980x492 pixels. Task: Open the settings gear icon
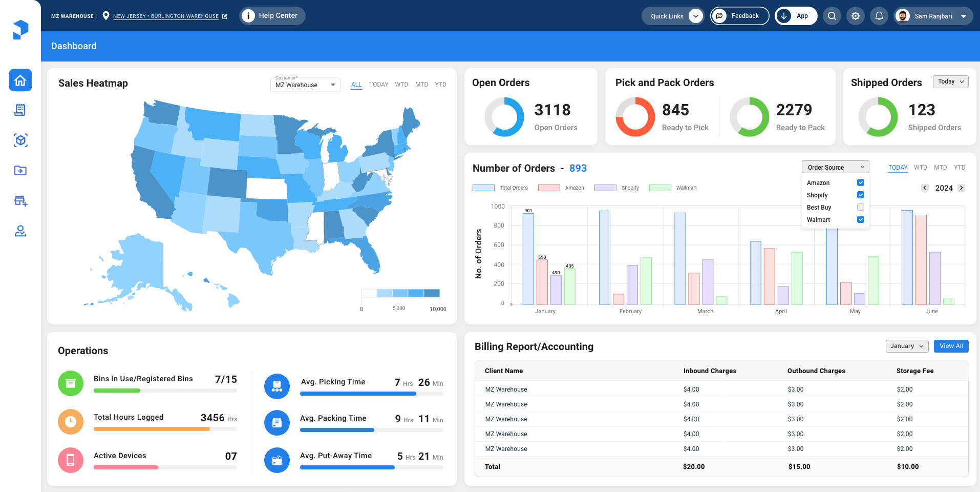pos(856,16)
